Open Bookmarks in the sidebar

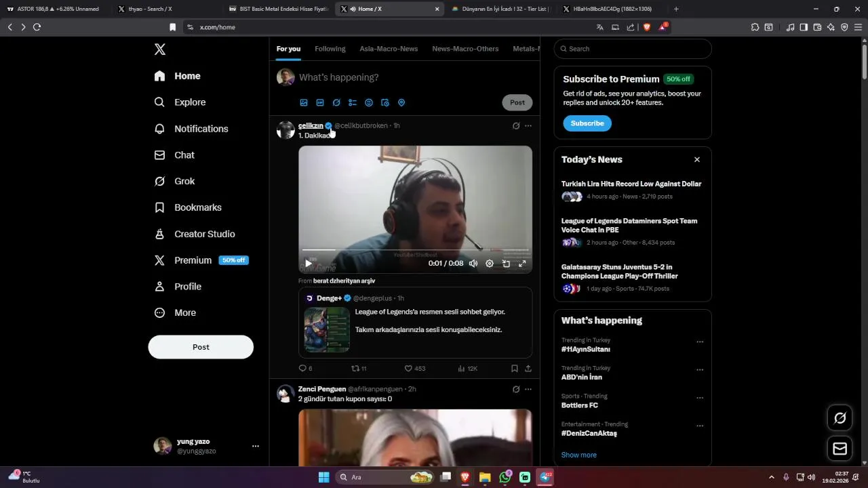(188, 207)
